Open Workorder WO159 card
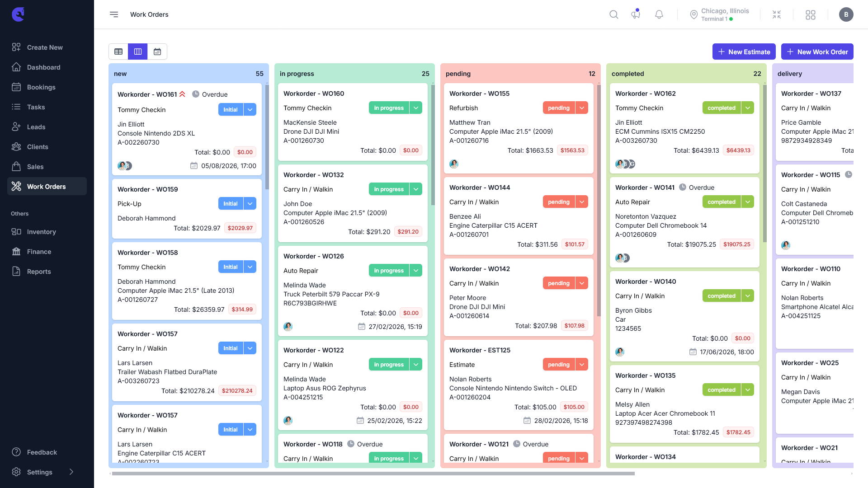Screen dimensions: 868x488 pos(187,209)
